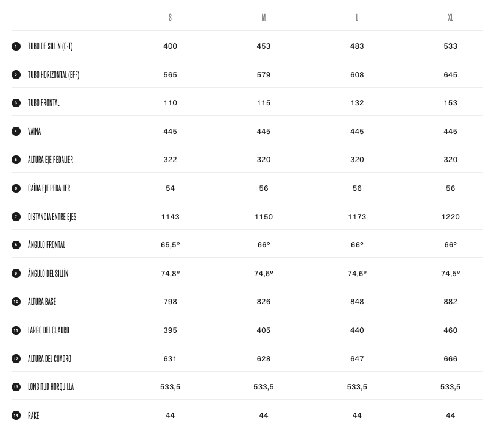This screenshot has height=448, width=483.
Task: Click the number 11 badge for Largo del cuadro
Action: (16, 330)
